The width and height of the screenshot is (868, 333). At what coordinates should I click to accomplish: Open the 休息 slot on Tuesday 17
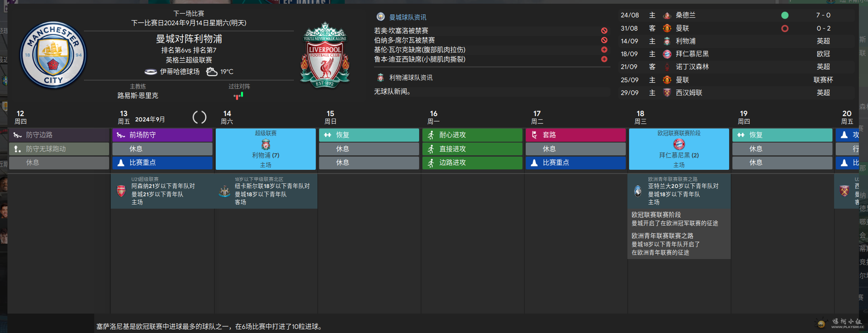click(x=576, y=149)
